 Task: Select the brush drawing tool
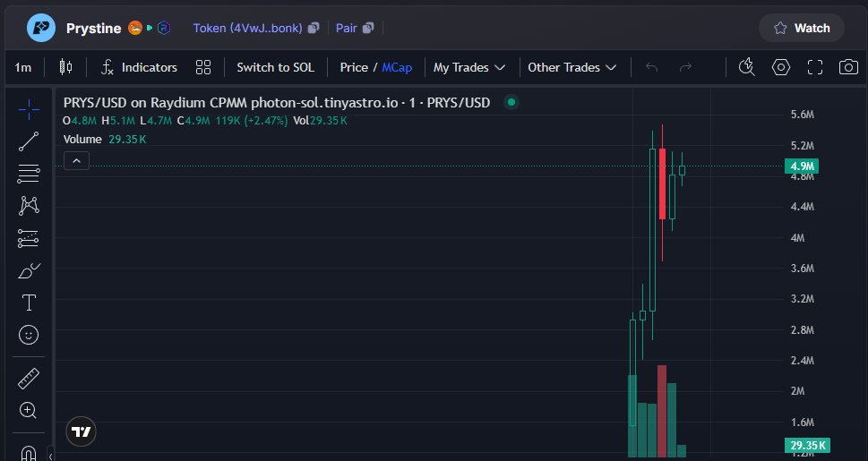click(29, 270)
